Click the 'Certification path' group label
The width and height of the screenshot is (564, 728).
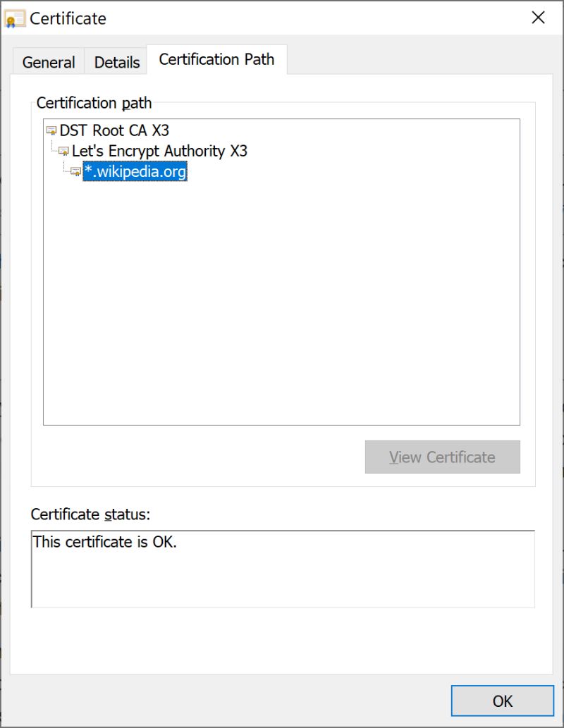coord(94,103)
